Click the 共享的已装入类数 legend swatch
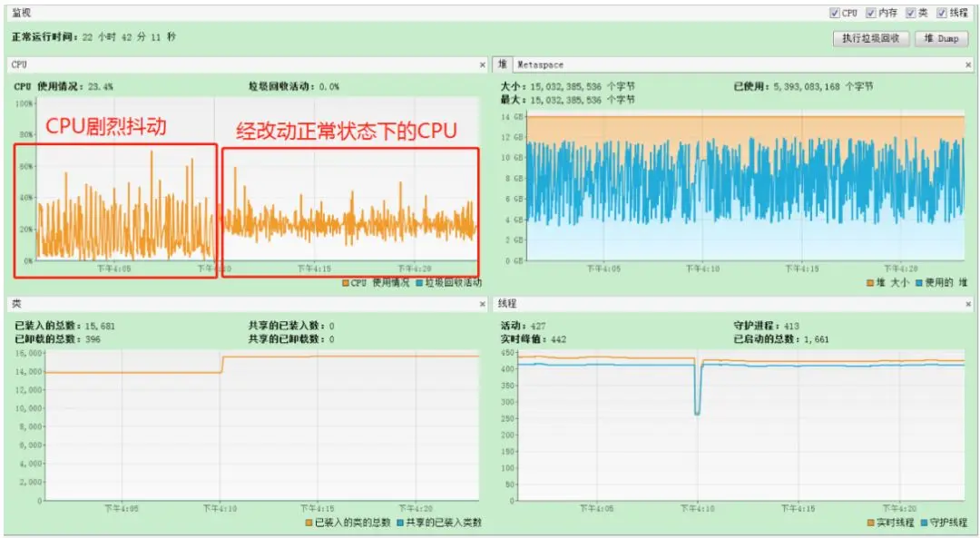Image resolution: width=980 pixels, height=538 pixels. pos(400,523)
